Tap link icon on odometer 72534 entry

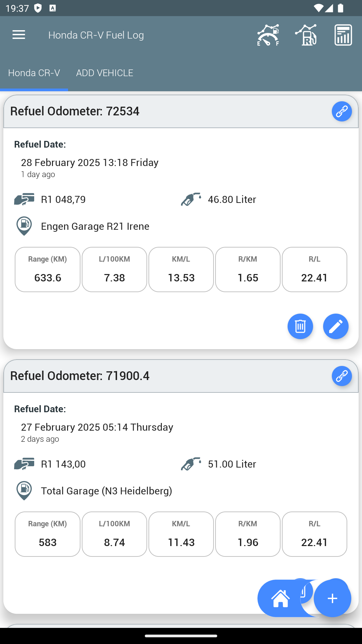coord(342,111)
